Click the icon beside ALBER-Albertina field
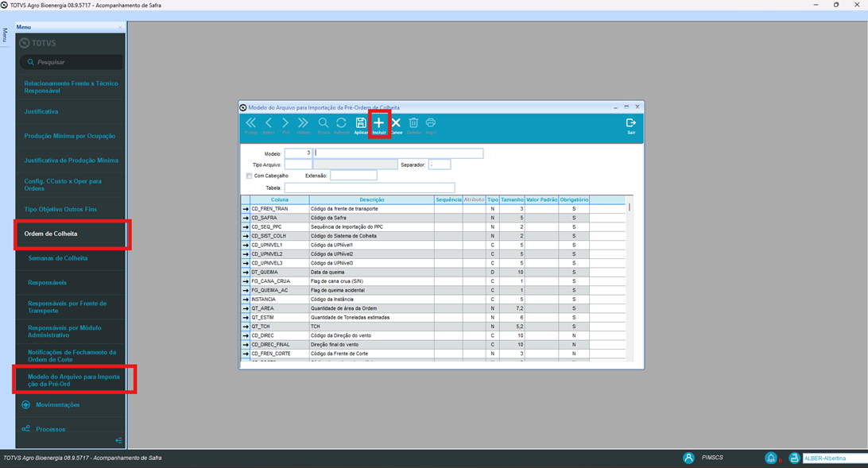The width and height of the screenshot is (868, 468). (794, 458)
